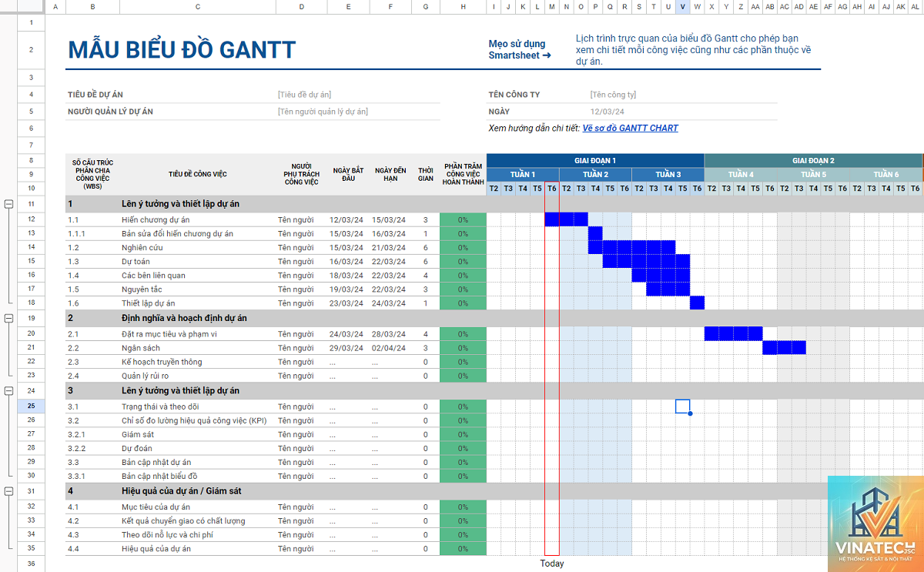Screen dimensions: 924x572
Task: Click the NGÀY ĐẾN HẠN column heading
Action: click(x=390, y=174)
